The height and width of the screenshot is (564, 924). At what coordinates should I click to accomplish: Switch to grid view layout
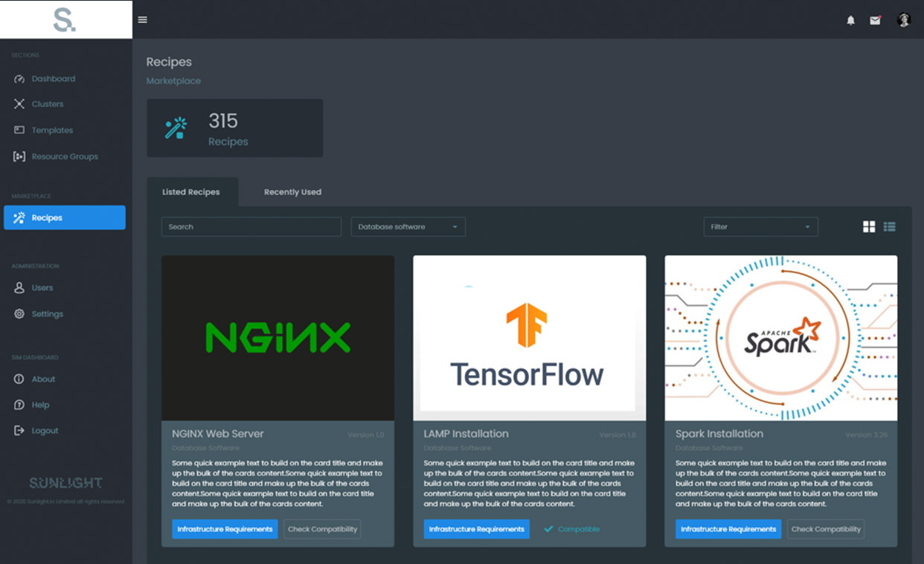point(869,227)
